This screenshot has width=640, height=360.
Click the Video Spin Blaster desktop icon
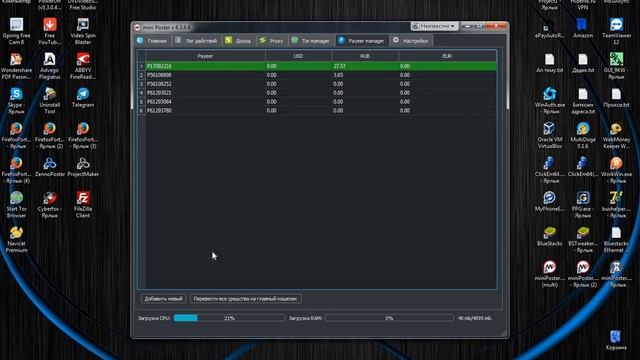83,31
